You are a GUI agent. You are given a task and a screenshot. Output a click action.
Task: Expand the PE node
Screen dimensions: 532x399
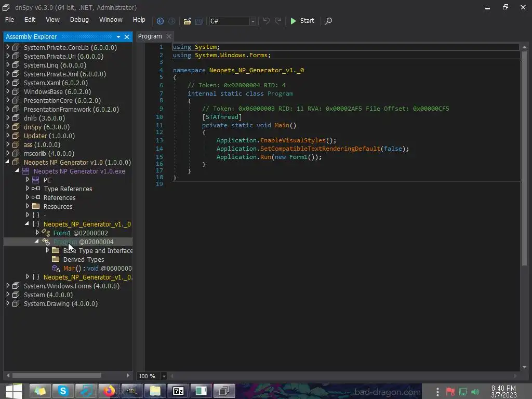point(28,179)
